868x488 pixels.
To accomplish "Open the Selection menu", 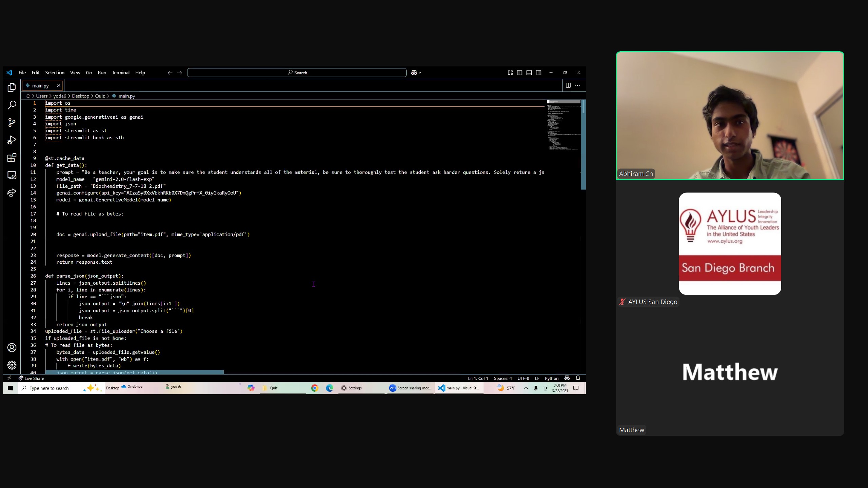I will (55, 73).
